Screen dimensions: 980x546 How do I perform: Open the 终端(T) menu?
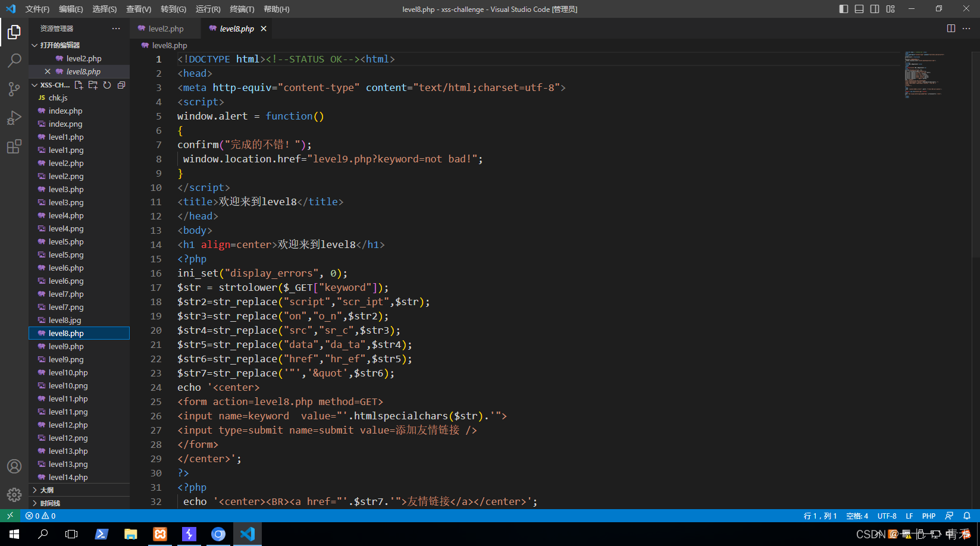[242, 9]
